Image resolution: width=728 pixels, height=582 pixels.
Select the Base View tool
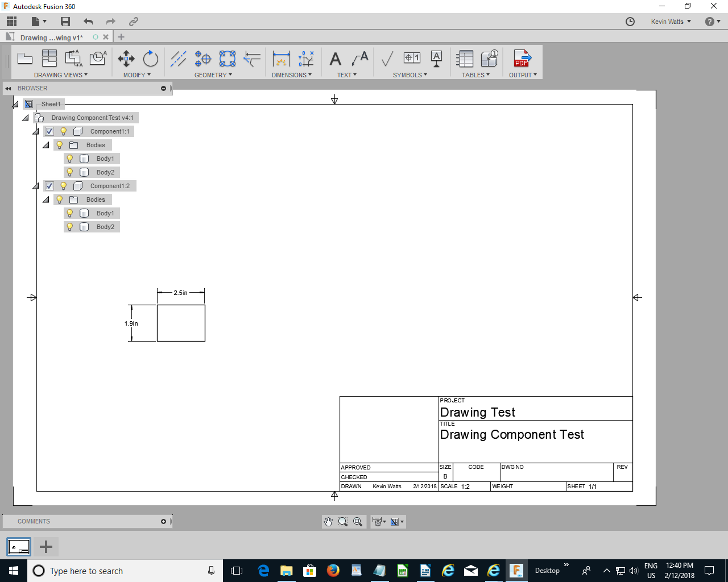pos(25,57)
